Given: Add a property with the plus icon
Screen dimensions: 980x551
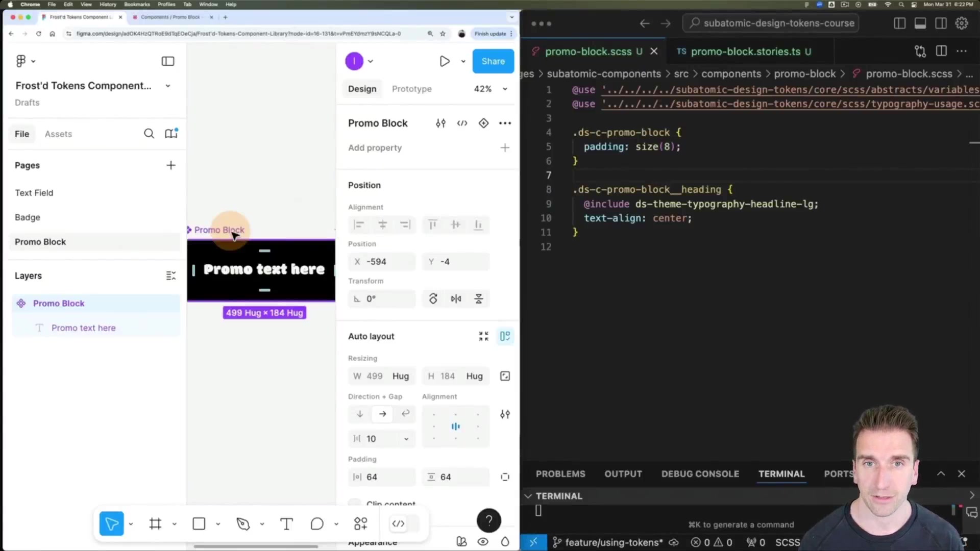Looking at the screenshot, I should click(505, 148).
